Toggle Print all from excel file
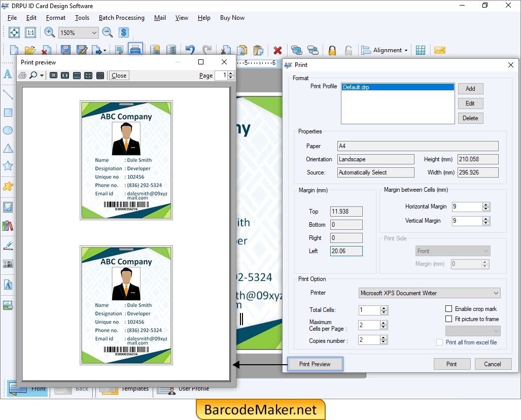 (439, 342)
